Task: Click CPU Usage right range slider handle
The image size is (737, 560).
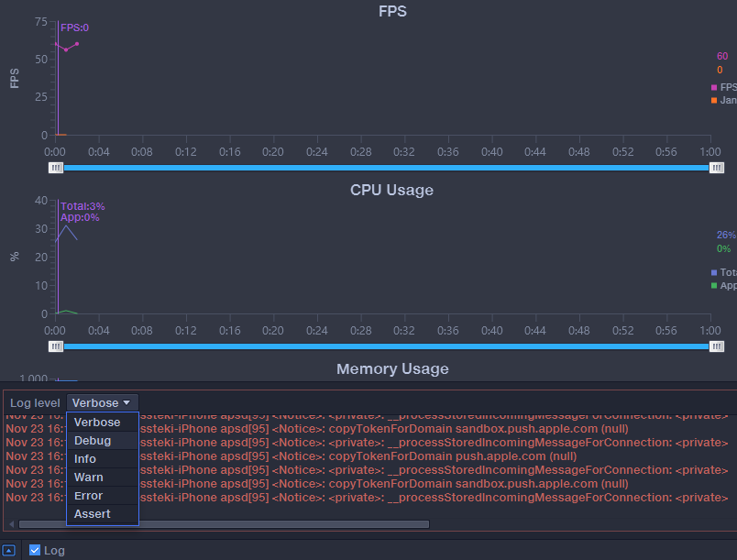Action: pyautogui.click(x=717, y=346)
